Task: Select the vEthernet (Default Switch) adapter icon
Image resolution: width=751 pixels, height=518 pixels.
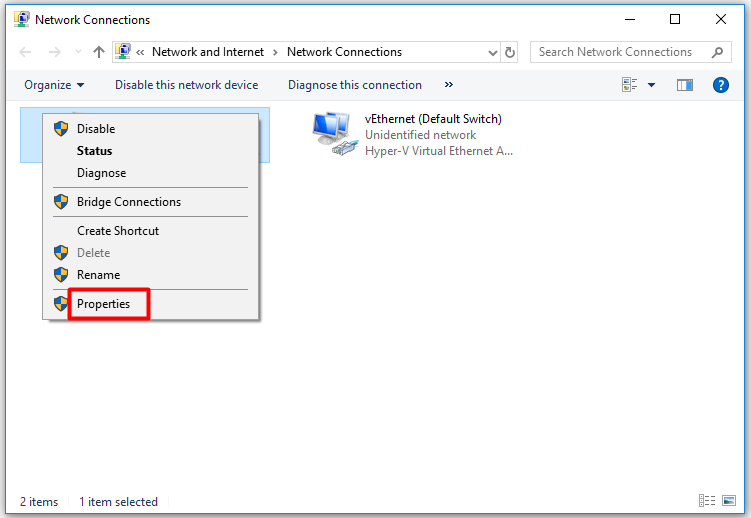Action: (x=335, y=134)
